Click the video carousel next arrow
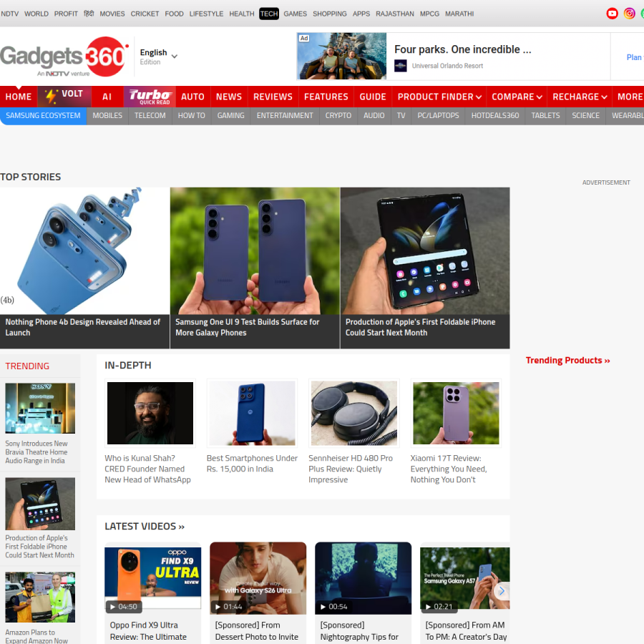The image size is (644, 644). coord(502,592)
